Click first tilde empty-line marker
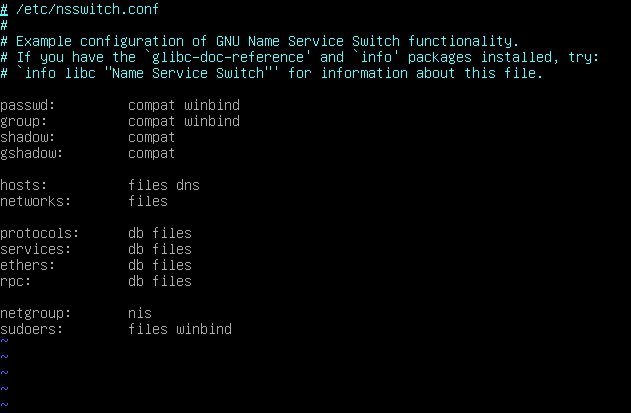This screenshot has width=631, height=413. coord(4,341)
